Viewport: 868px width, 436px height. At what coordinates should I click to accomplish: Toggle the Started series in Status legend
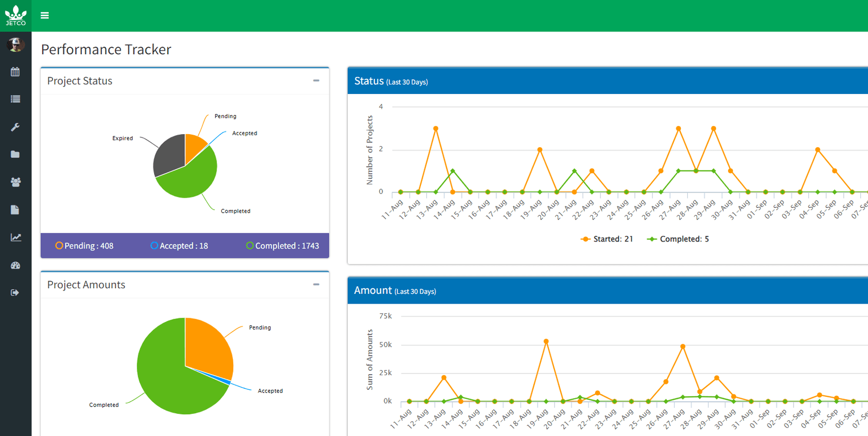coord(607,239)
